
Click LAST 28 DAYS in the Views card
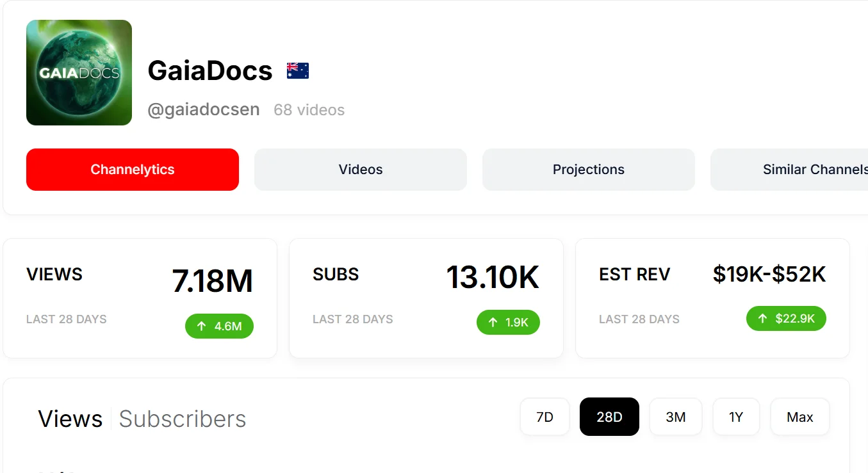pos(67,319)
